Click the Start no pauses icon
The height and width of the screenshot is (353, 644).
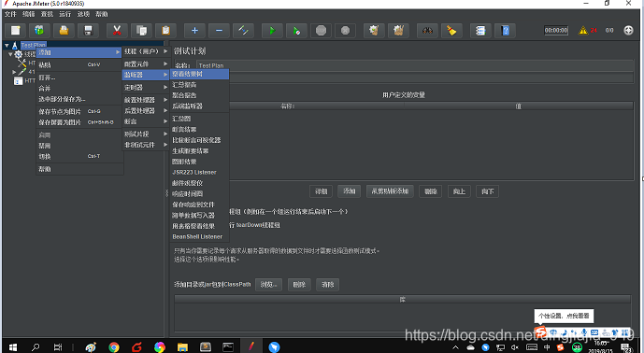(x=296, y=31)
